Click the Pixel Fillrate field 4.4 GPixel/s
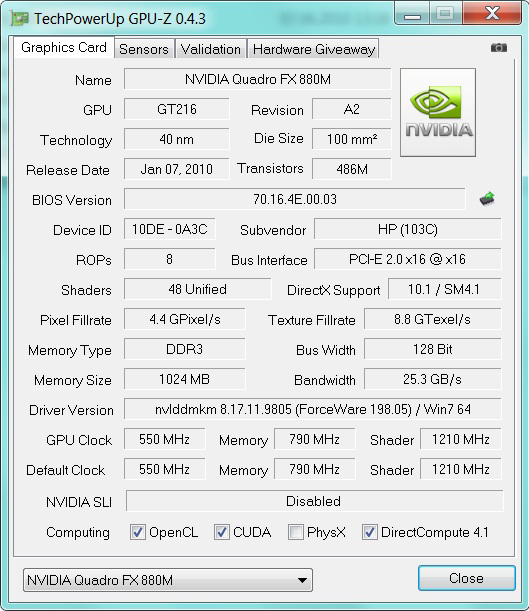This screenshot has width=529, height=611. tap(185, 319)
